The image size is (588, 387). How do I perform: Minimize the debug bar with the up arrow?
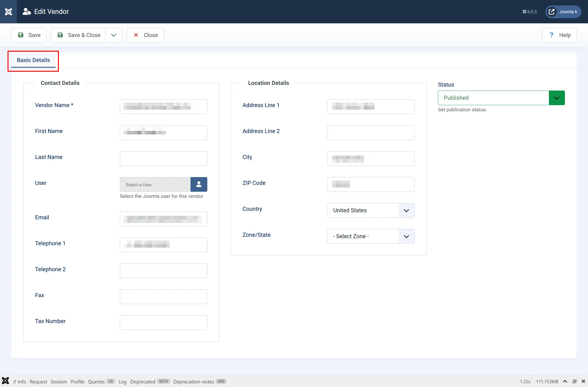[565, 381]
